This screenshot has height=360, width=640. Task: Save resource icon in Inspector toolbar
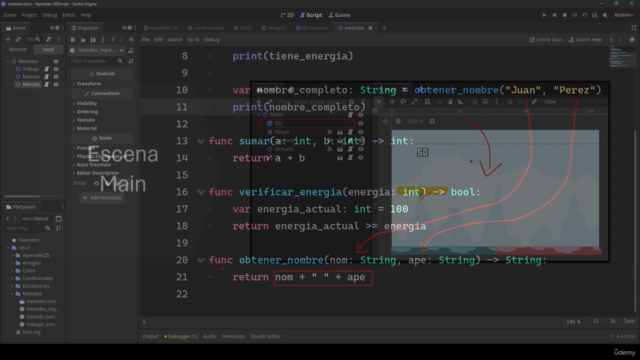point(93,40)
